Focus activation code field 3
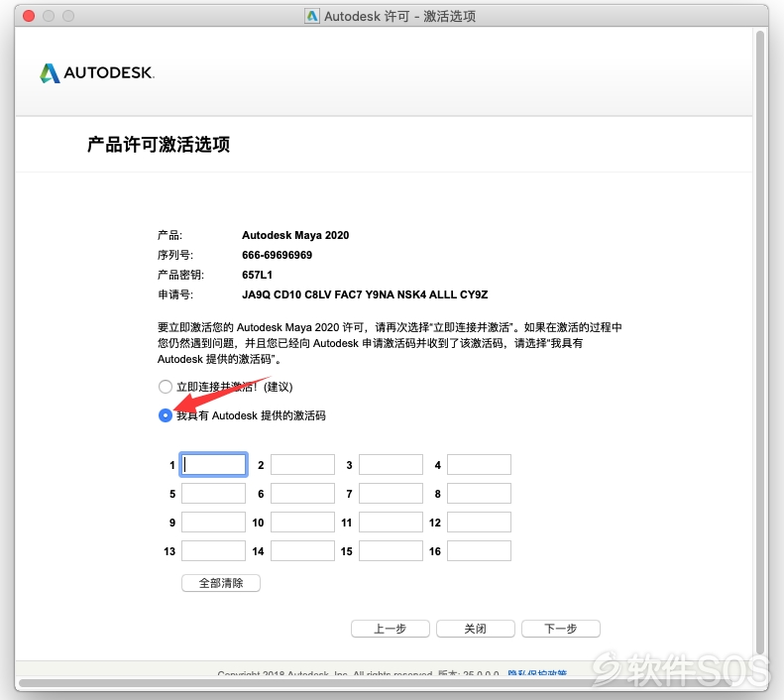The image size is (784, 700). click(x=391, y=464)
